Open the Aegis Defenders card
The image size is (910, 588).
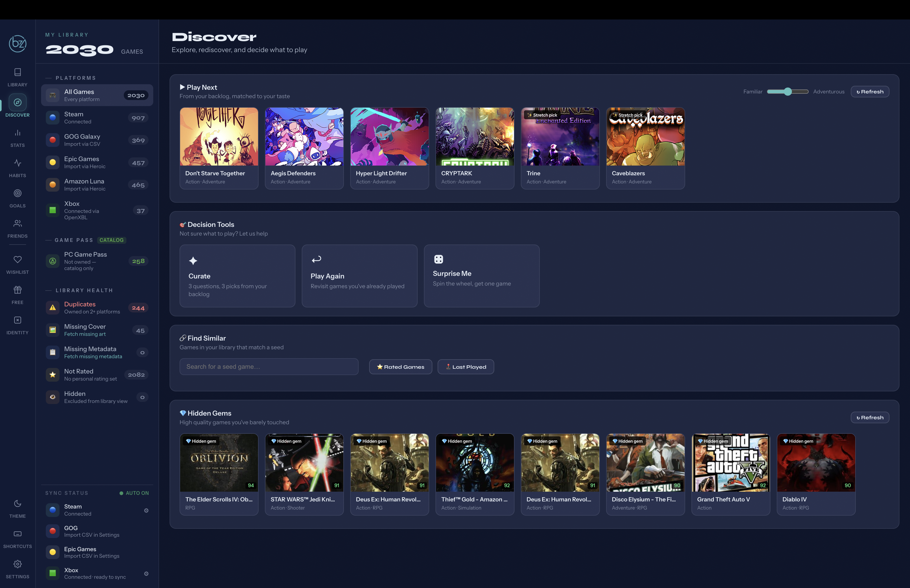click(304, 148)
